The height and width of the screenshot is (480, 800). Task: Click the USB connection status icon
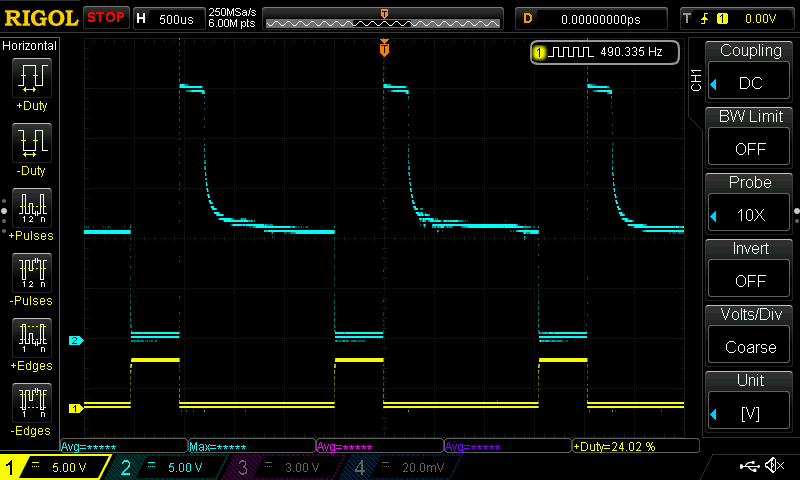tap(748, 466)
